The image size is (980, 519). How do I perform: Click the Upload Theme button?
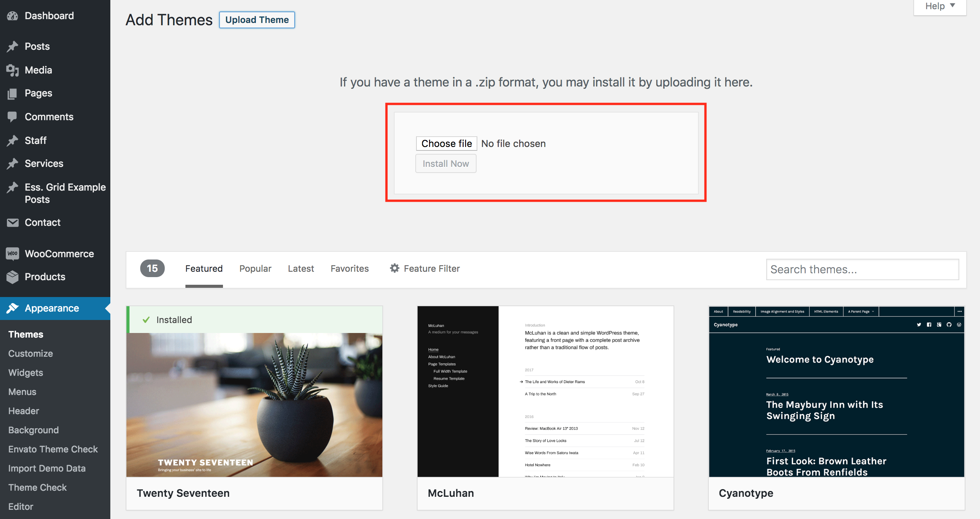(x=257, y=20)
